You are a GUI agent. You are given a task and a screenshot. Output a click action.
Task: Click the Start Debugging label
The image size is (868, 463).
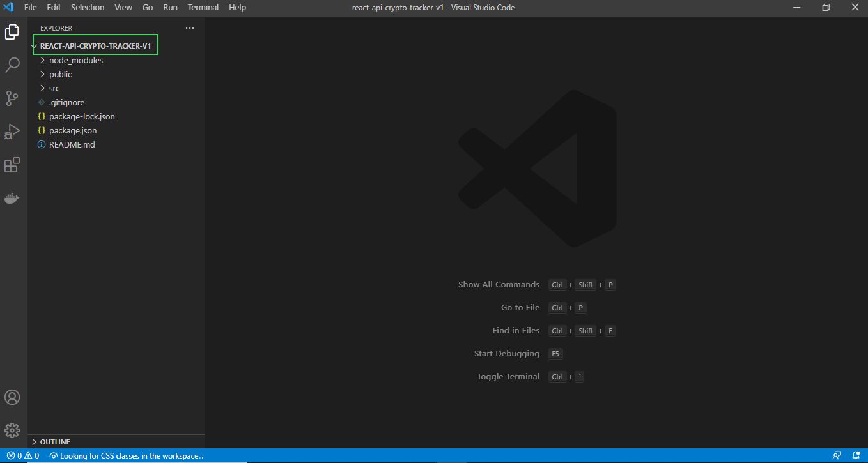507,354
